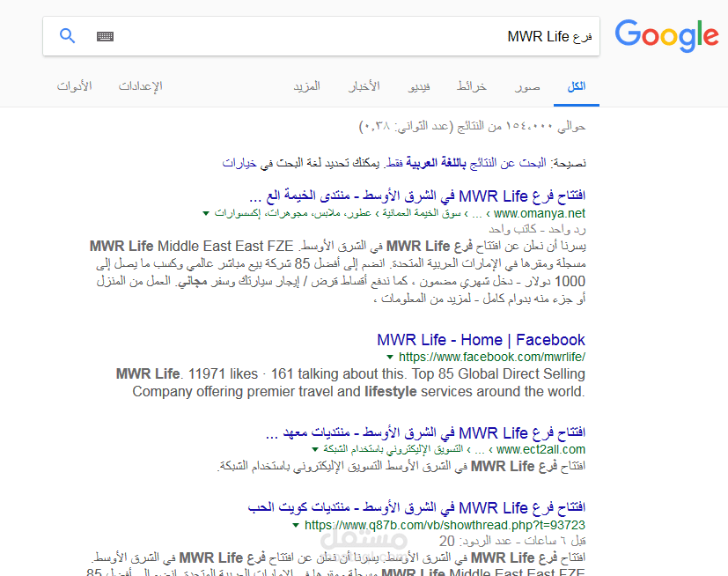Open the منتديات معهد result title
This screenshot has width=728, height=576.
[x=425, y=433]
